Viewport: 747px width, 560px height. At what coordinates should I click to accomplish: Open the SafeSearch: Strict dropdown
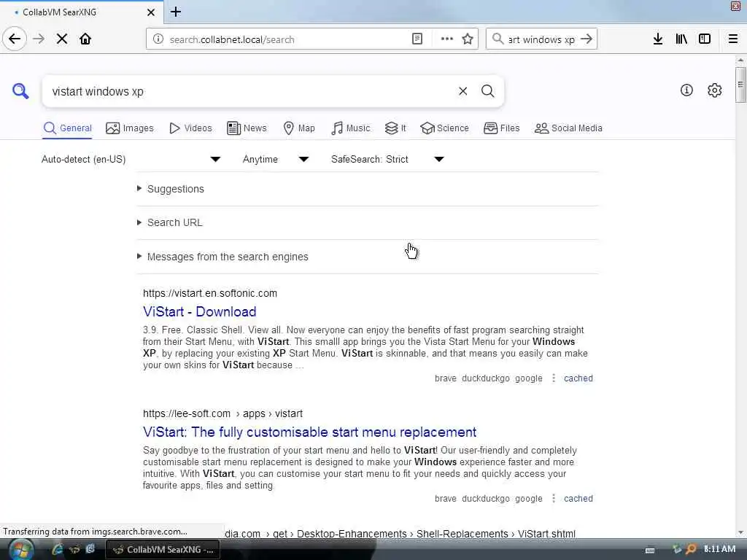click(x=387, y=159)
